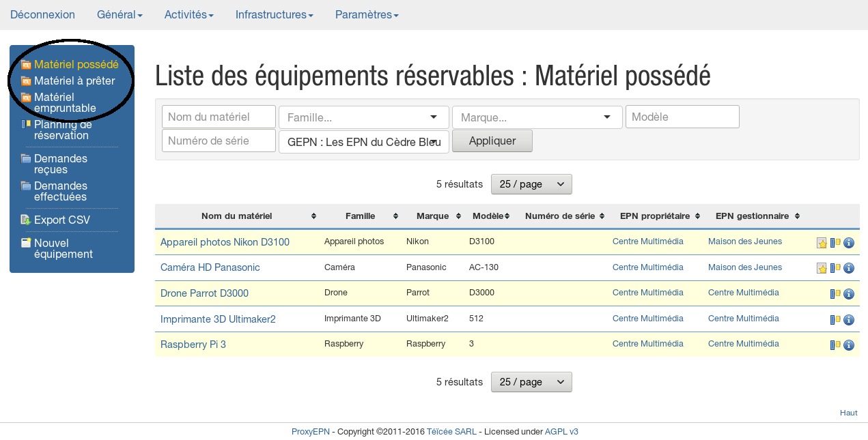Expand the GEPN EPN selection dropdown

click(363, 142)
